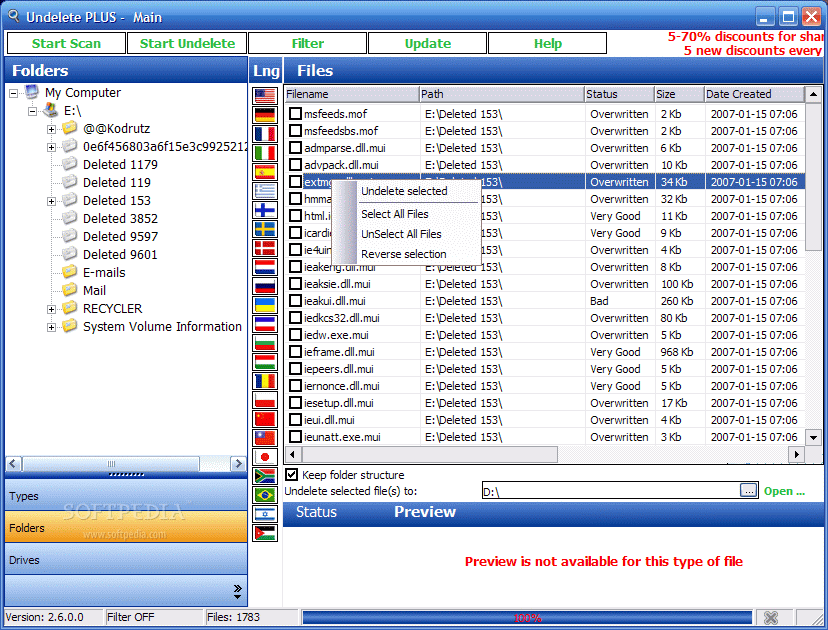The width and height of the screenshot is (828, 630).
Task: Expand the RECYCLER folder
Action: pos(51,309)
